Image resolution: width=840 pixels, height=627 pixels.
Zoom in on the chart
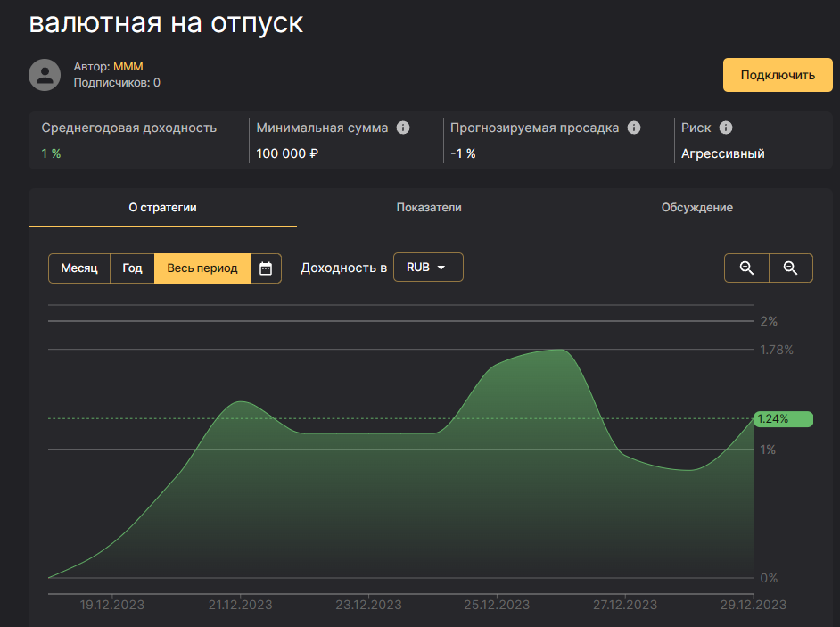(x=746, y=268)
